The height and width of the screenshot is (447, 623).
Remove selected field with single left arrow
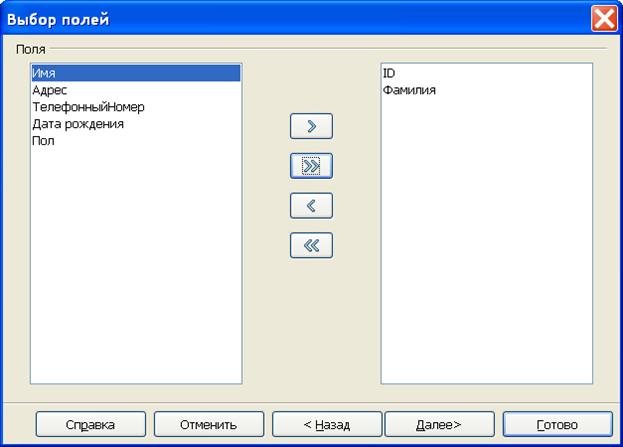click(x=311, y=206)
